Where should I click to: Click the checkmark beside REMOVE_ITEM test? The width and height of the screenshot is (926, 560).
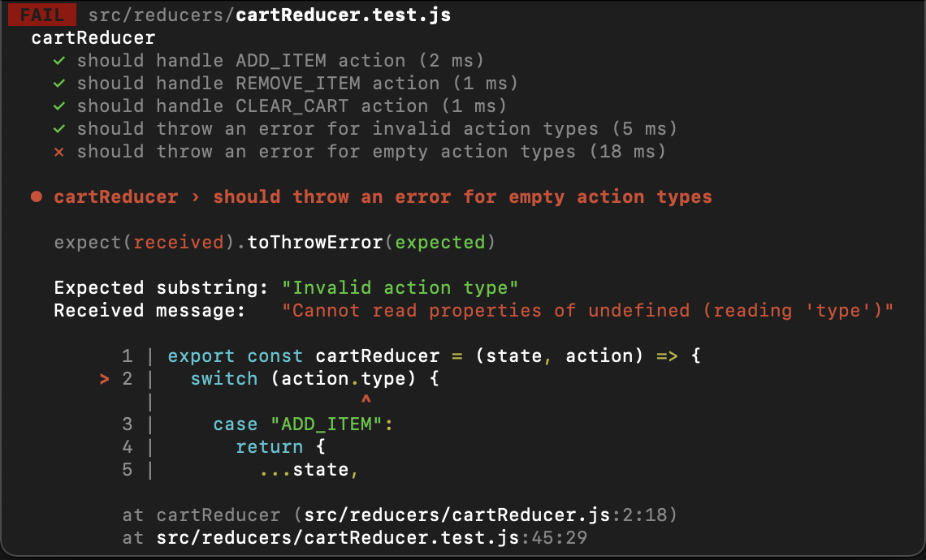(59, 84)
